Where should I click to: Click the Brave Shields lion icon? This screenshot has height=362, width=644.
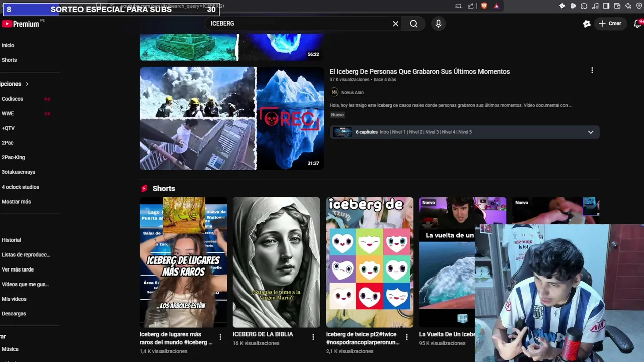(484, 6)
